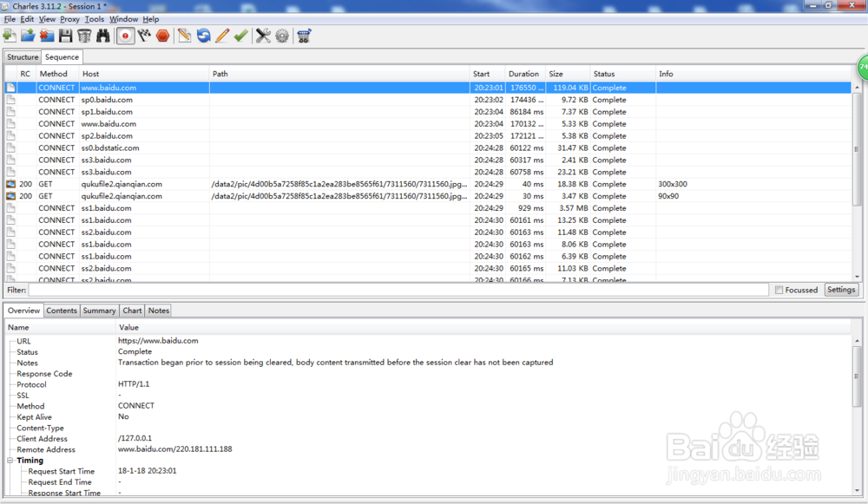Repeat selected request with blue arrows icon
The height and width of the screenshot is (504, 868).
click(204, 36)
